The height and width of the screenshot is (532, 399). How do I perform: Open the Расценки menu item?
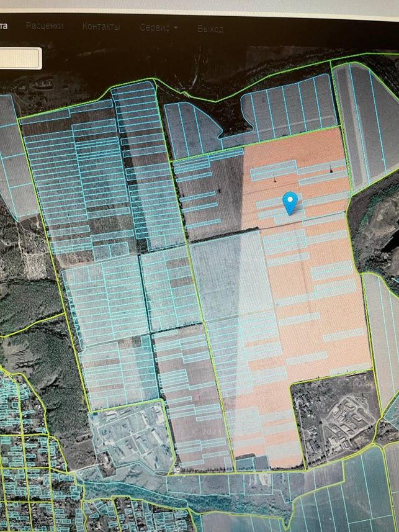click(45, 26)
